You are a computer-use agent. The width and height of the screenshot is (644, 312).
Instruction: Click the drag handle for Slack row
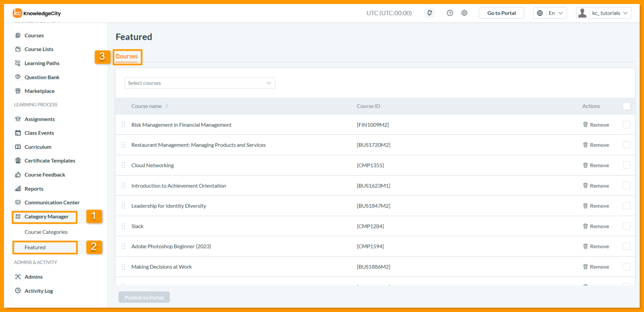123,226
